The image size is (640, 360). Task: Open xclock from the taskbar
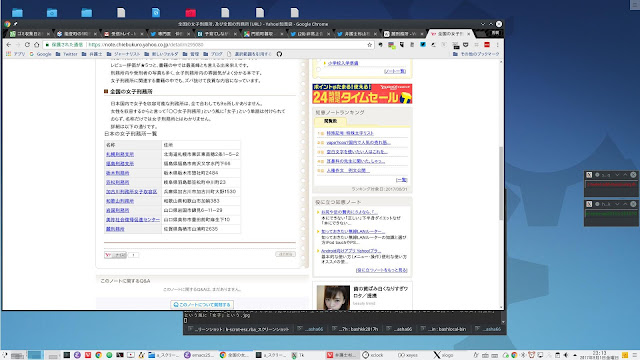pos(373,355)
